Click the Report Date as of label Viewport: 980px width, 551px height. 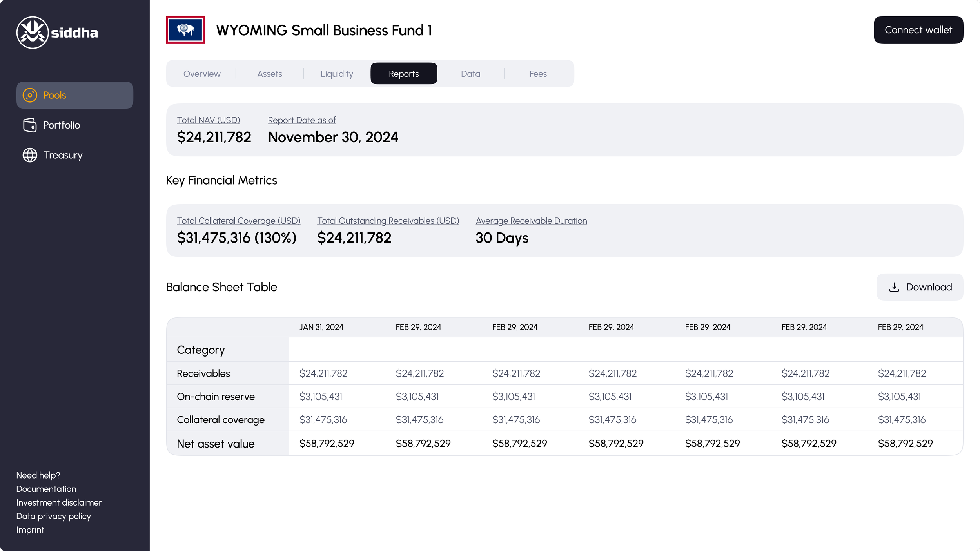pyautogui.click(x=302, y=120)
